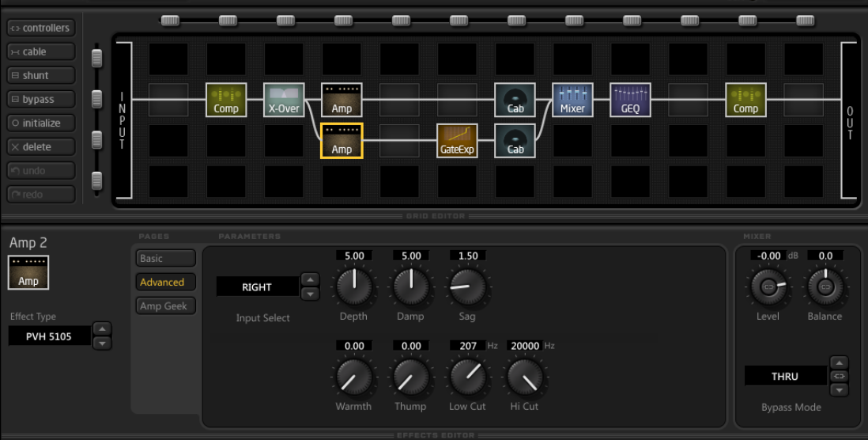Click the Level value field -0.00 dB
This screenshot has height=440, width=868.
[x=768, y=256]
